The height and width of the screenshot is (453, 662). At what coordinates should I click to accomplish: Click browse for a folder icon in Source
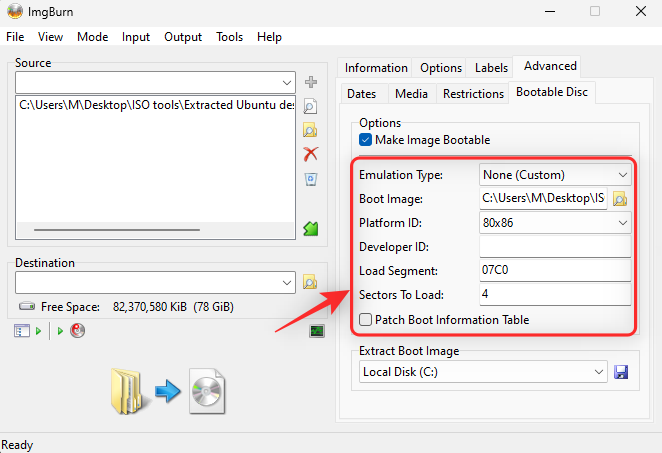[310, 130]
